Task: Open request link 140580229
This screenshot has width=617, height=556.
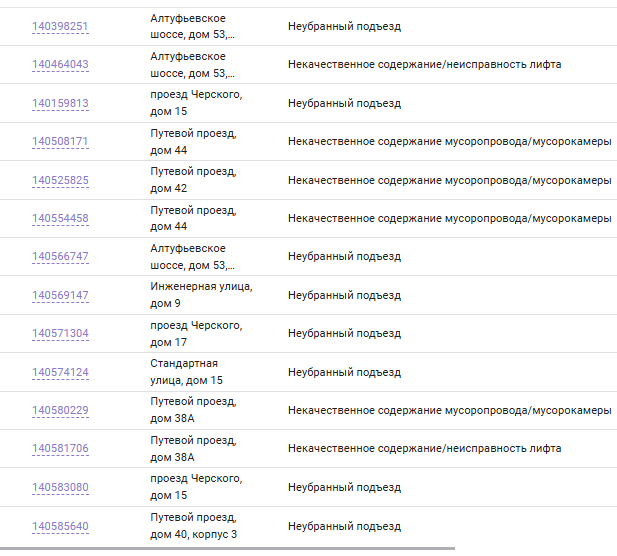Action: tap(60, 410)
